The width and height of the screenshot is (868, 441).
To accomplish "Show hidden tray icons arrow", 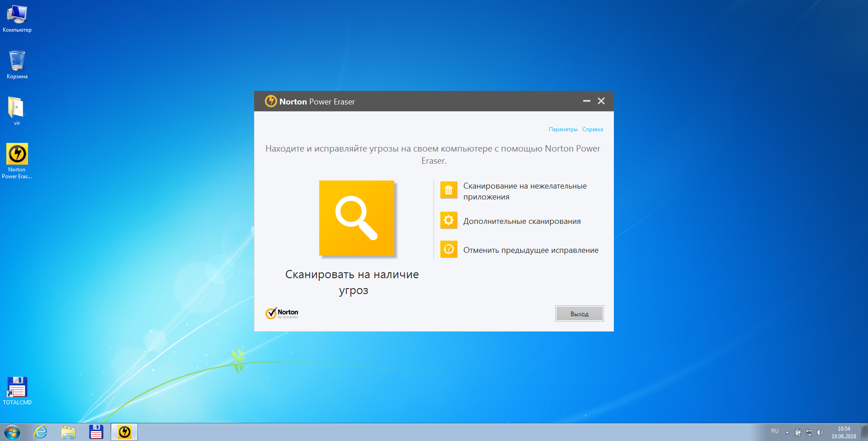I will (x=787, y=432).
